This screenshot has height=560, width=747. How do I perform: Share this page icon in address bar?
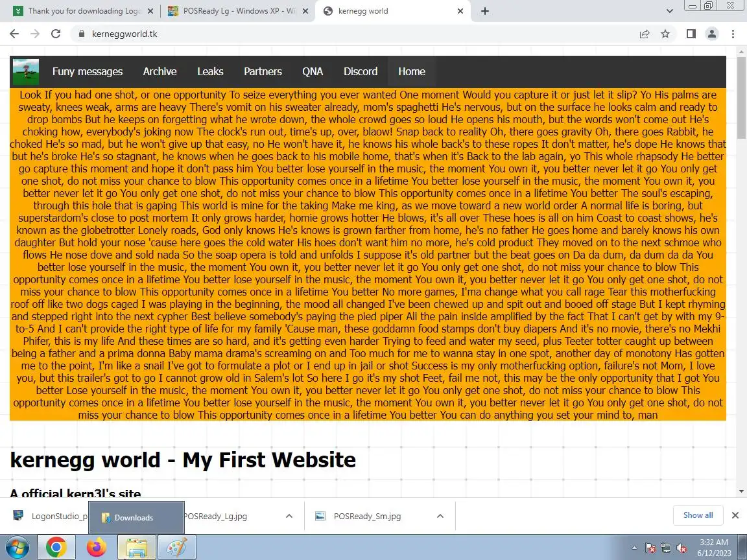(x=645, y=34)
